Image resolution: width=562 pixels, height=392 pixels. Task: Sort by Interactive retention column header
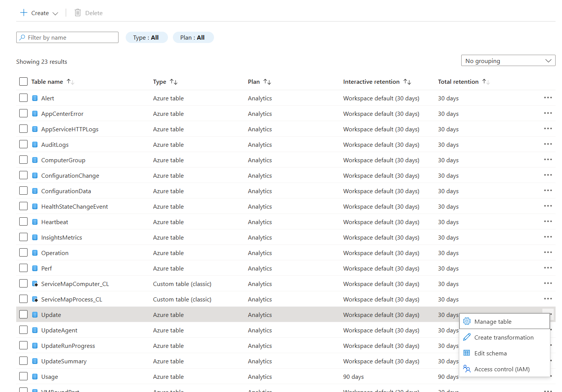point(377,81)
